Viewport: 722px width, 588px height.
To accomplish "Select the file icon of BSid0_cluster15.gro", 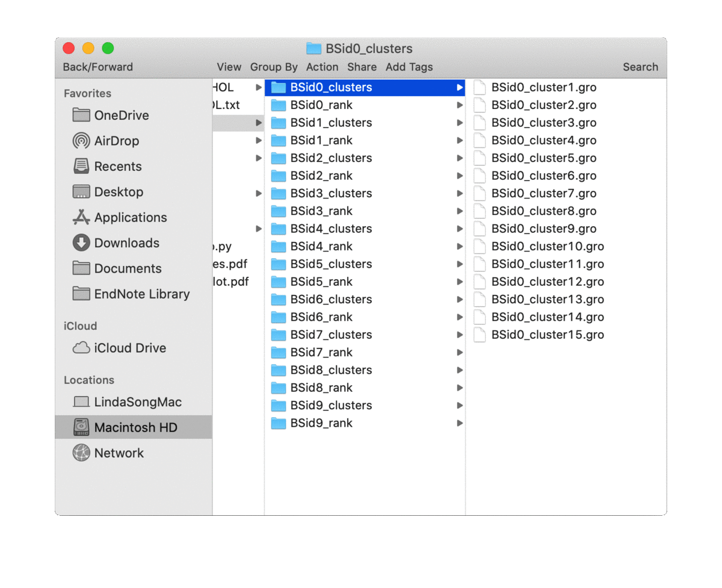I will click(480, 335).
